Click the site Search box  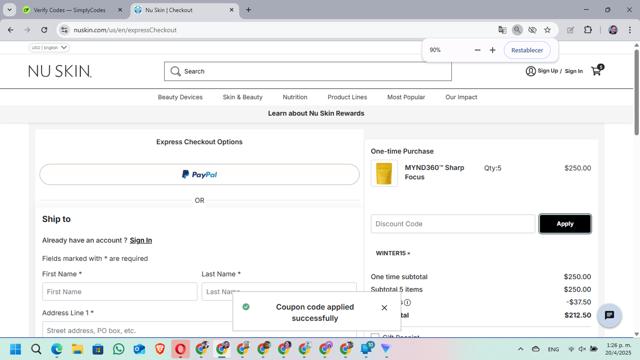[308, 71]
